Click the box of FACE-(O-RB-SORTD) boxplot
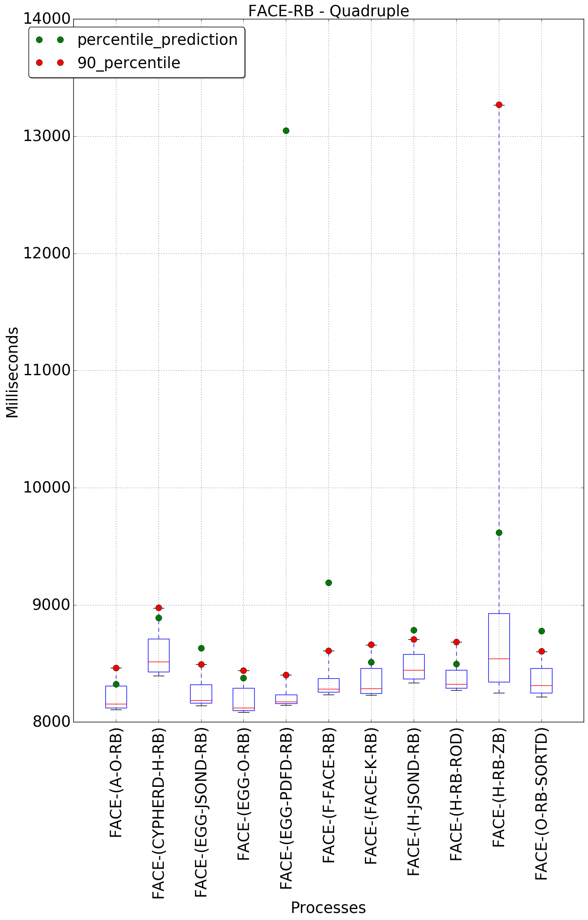This screenshot has width=588, height=920. pyautogui.click(x=541, y=681)
